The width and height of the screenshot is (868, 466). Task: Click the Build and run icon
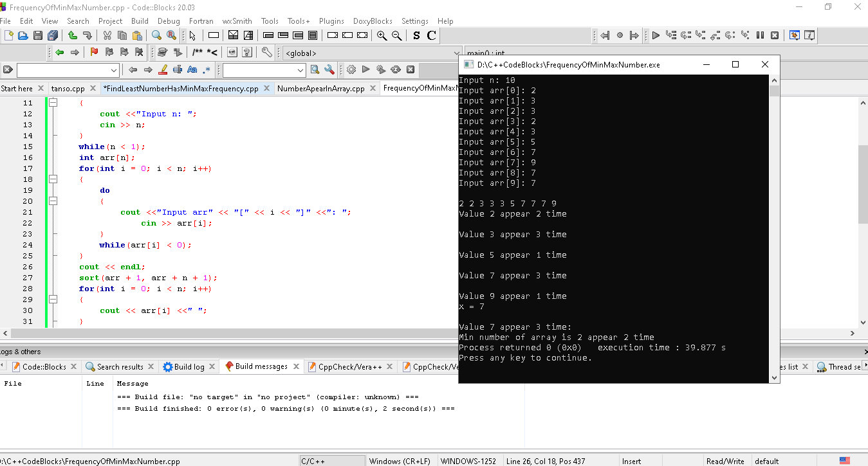pos(382,69)
